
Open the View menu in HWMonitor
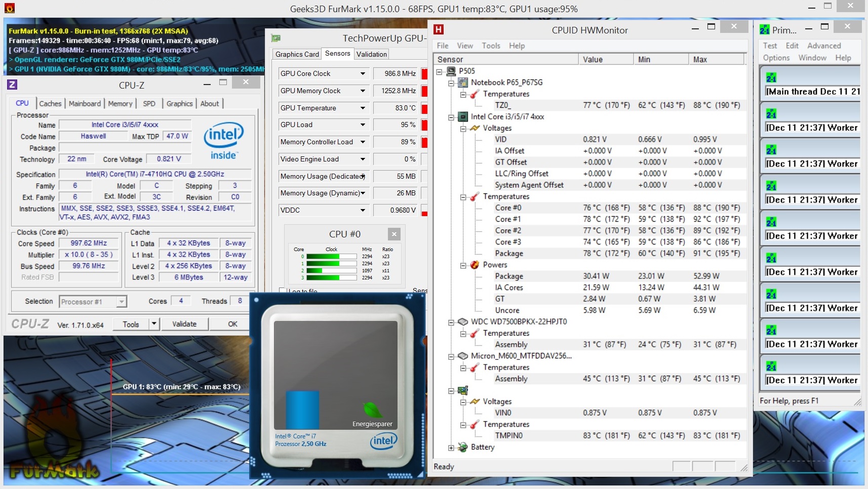tap(465, 46)
